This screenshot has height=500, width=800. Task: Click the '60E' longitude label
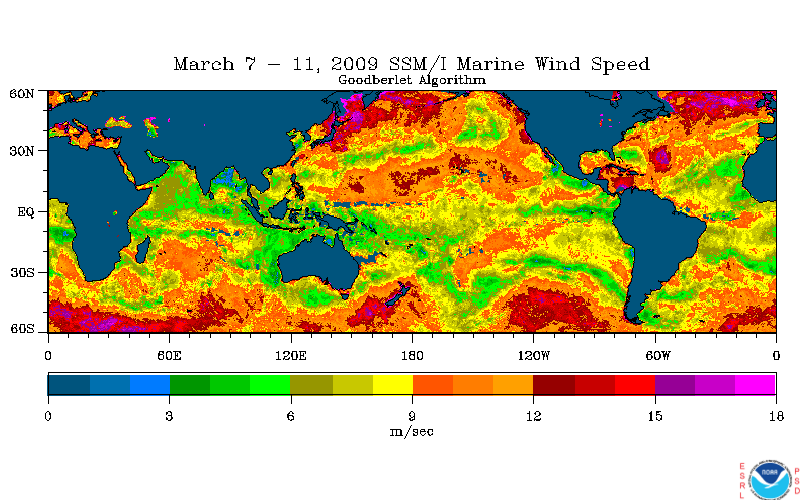click(169, 356)
